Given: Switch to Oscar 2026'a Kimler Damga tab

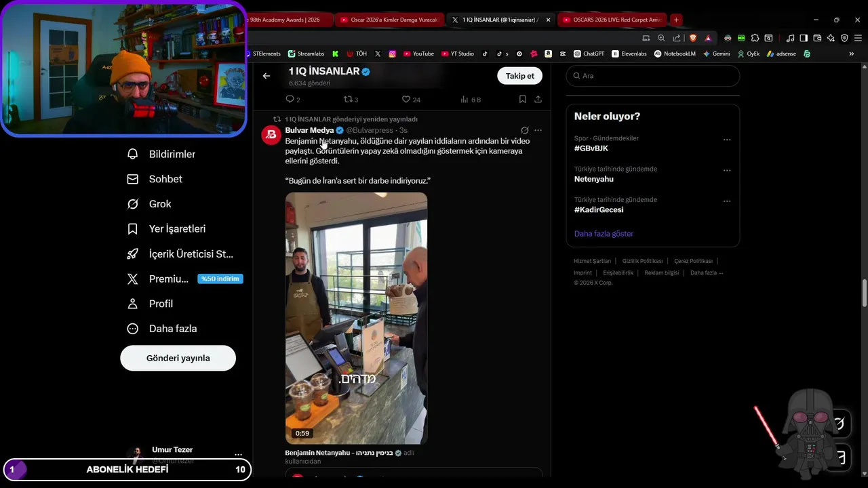Looking at the screenshot, I should (389, 20).
